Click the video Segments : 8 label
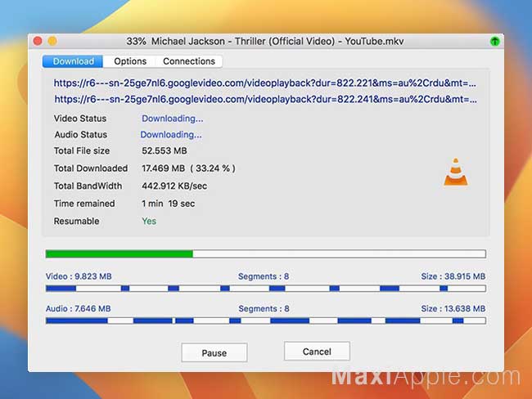Image resolution: width=532 pixels, height=399 pixels. pyautogui.click(x=264, y=276)
